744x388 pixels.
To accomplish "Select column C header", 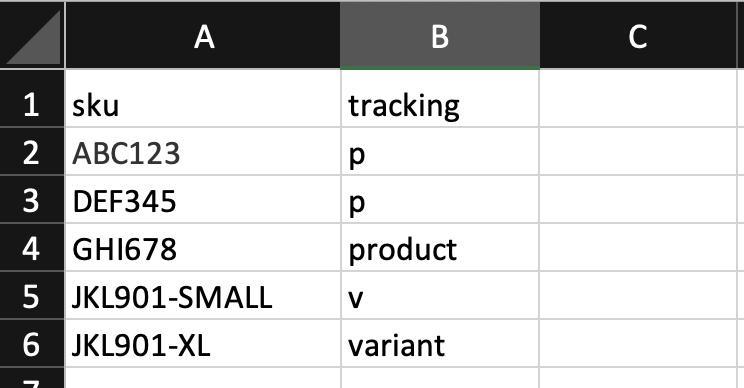I will tap(638, 36).
